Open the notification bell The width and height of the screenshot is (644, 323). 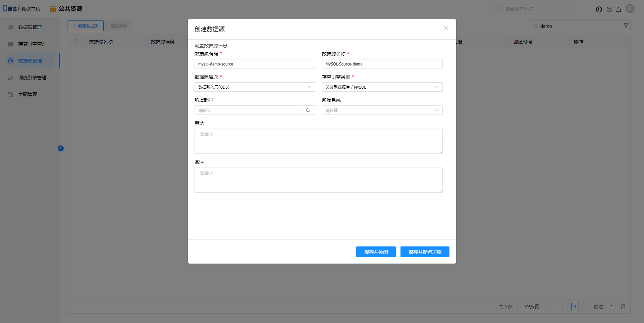point(619,9)
